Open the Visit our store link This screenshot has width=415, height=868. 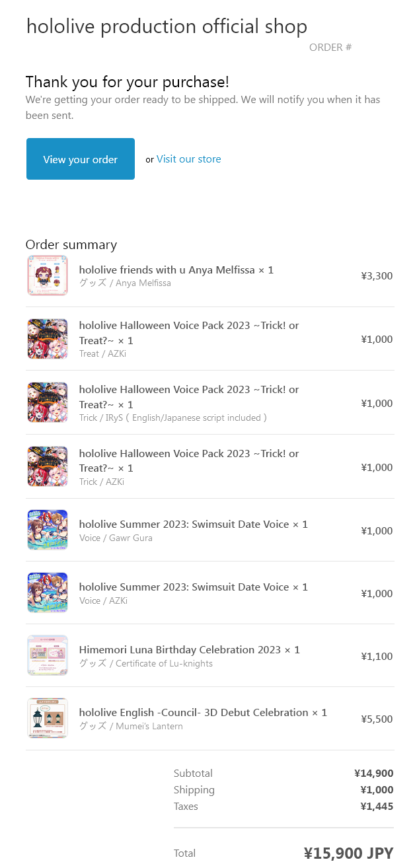pos(188,159)
